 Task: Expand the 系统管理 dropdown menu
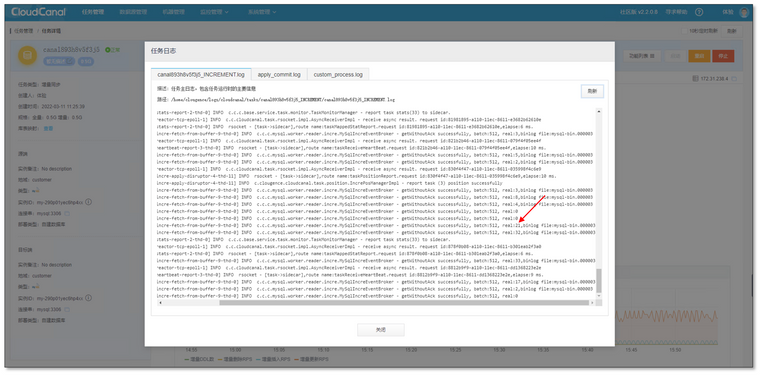click(x=262, y=12)
